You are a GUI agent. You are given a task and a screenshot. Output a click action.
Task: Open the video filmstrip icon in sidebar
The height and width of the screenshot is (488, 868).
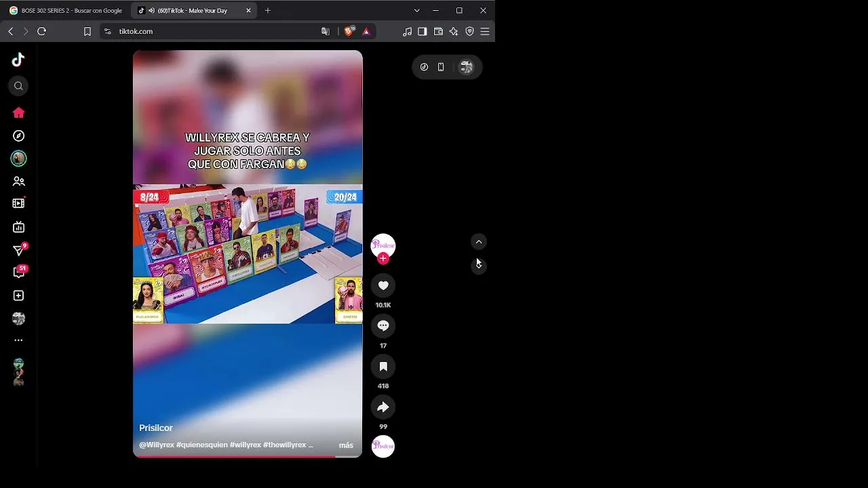point(18,203)
